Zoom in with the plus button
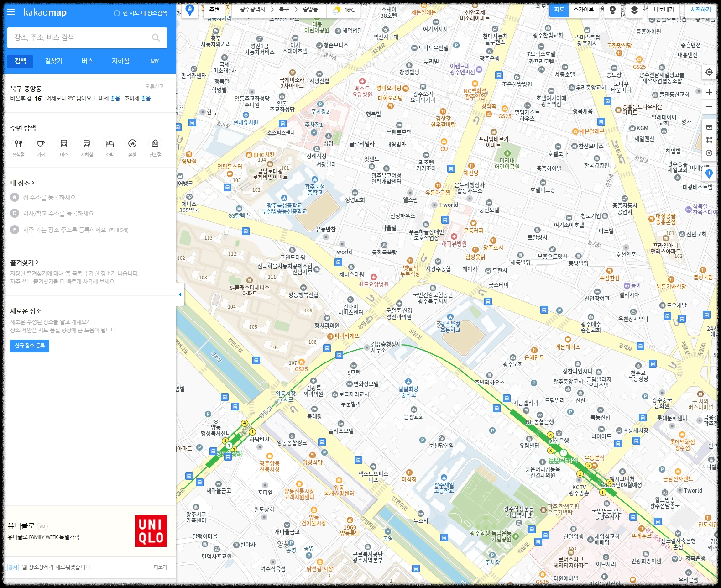 click(x=709, y=92)
